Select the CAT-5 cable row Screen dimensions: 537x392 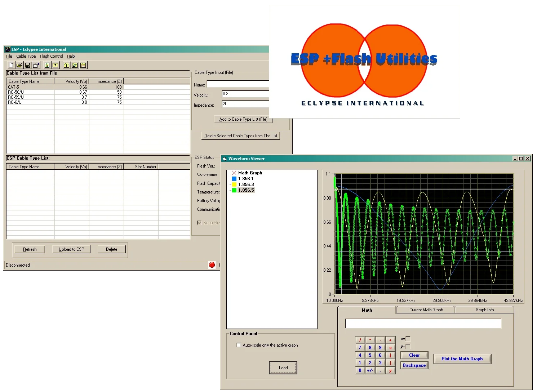pyautogui.click(x=98, y=87)
